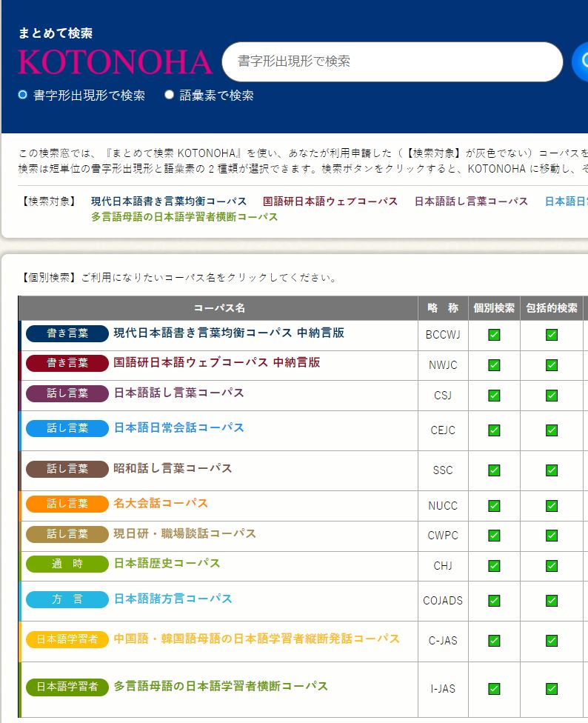Click the 書き言葉 badge for NWJC row

(67, 363)
